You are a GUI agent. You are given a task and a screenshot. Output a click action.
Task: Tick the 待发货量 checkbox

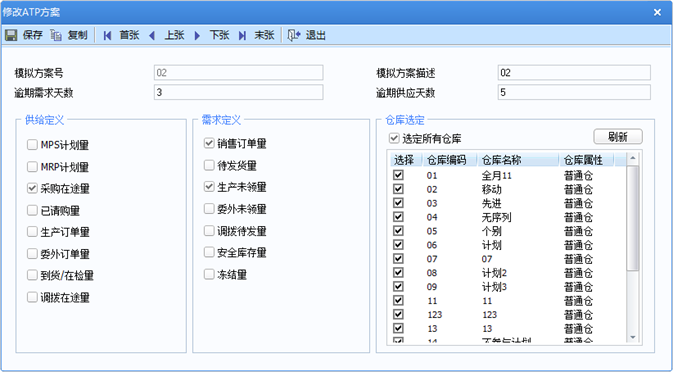point(209,165)
